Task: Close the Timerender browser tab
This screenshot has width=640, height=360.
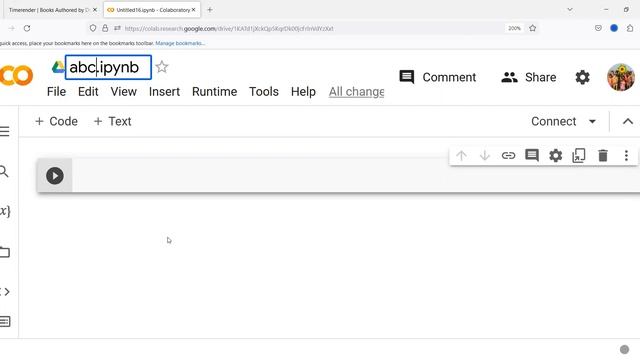Action: 95,10
